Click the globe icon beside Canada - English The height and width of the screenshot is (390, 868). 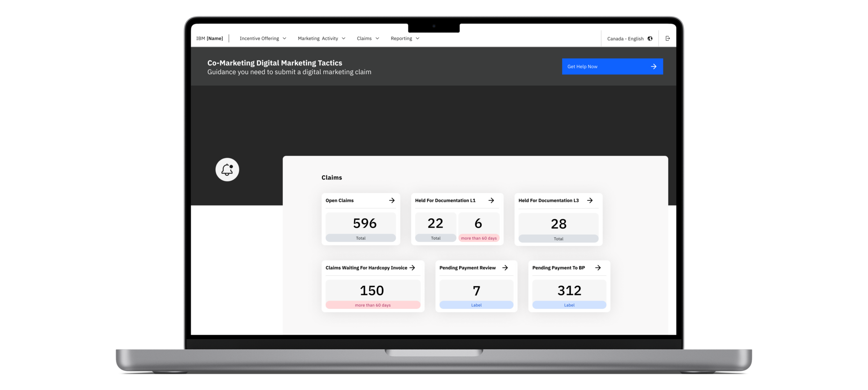point(650,38)
